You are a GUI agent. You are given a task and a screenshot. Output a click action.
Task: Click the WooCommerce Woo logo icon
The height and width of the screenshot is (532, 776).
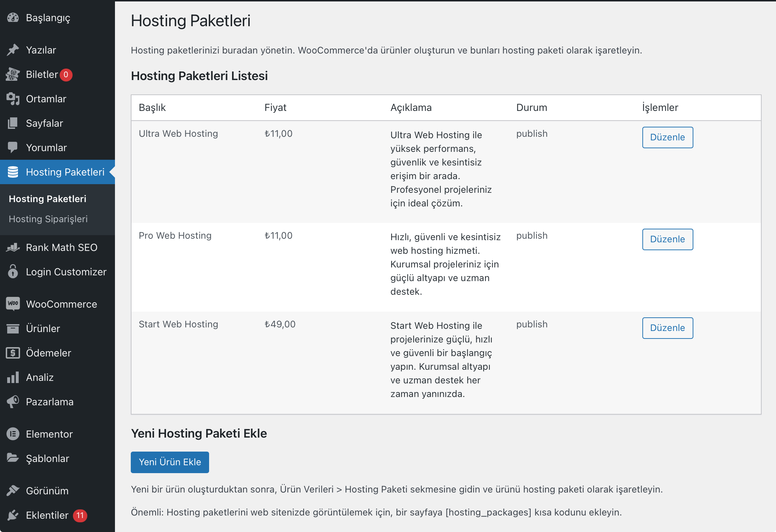pos(13,303)
